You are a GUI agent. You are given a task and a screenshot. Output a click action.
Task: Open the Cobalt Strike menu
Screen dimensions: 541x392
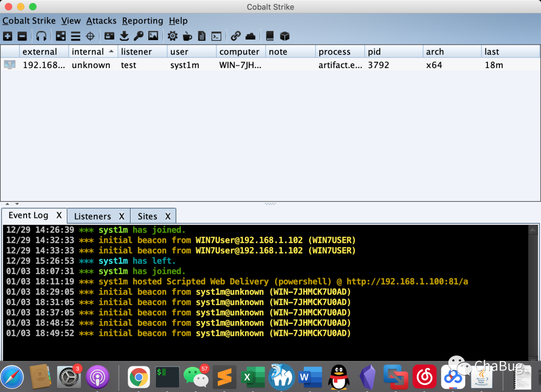[x=29, y=21]
